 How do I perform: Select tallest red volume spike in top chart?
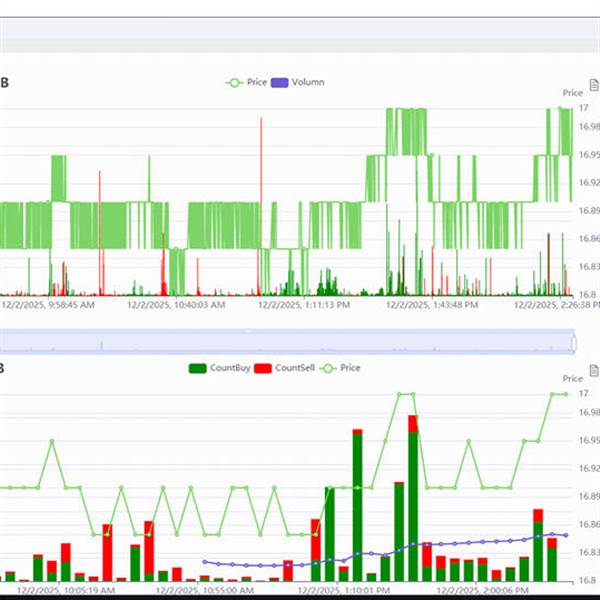tap(261, 200)
